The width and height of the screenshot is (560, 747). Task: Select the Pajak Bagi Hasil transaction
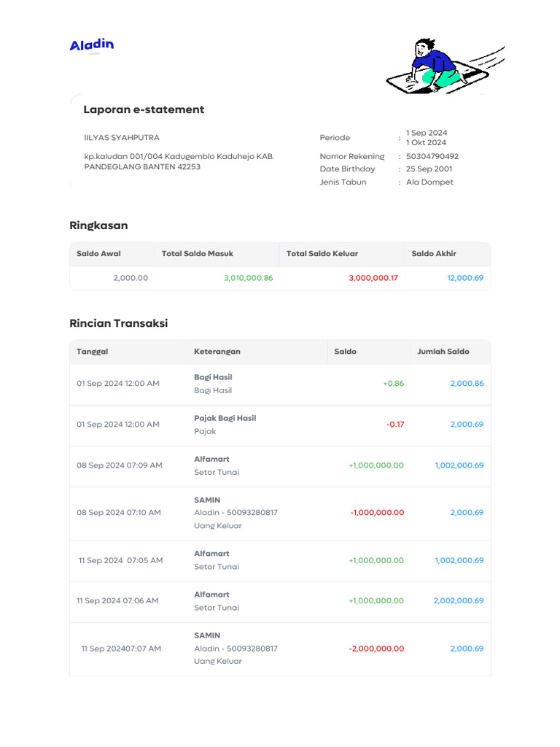[x=225, y=419]
